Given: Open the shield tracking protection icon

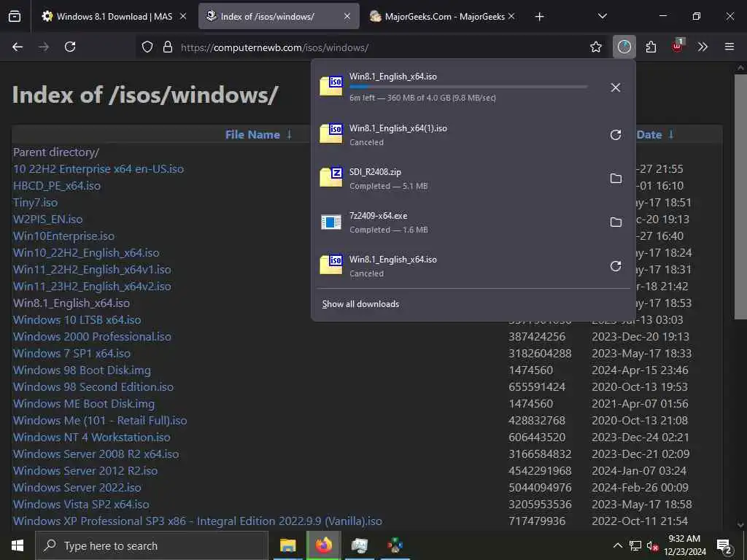Looking at the screenshot, I should (x=147, y=47).
